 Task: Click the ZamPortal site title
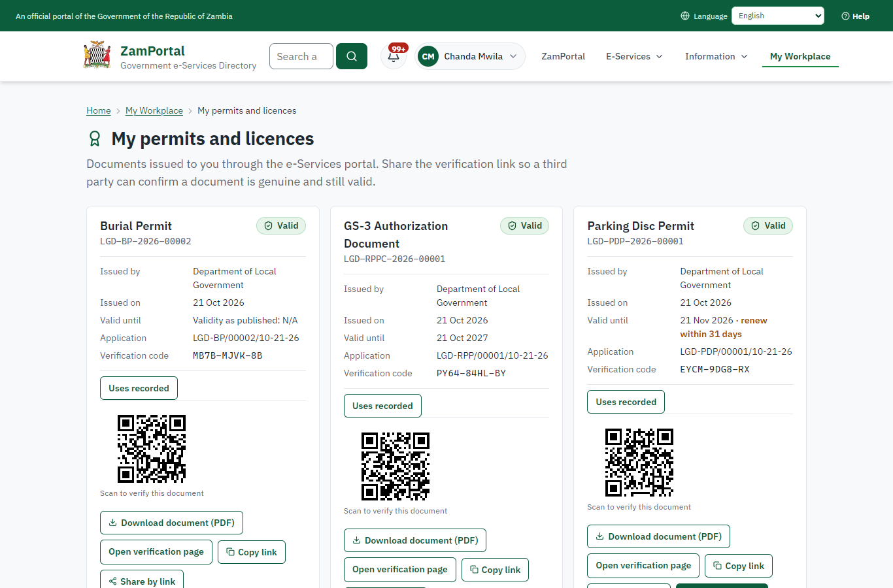click(x=152, y=50)
